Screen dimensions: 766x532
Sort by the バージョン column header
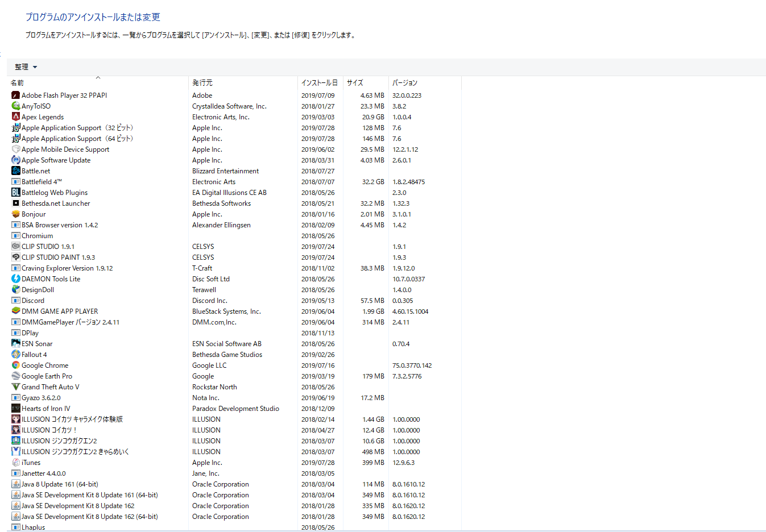pyautogui.click(x=425, y=83)
